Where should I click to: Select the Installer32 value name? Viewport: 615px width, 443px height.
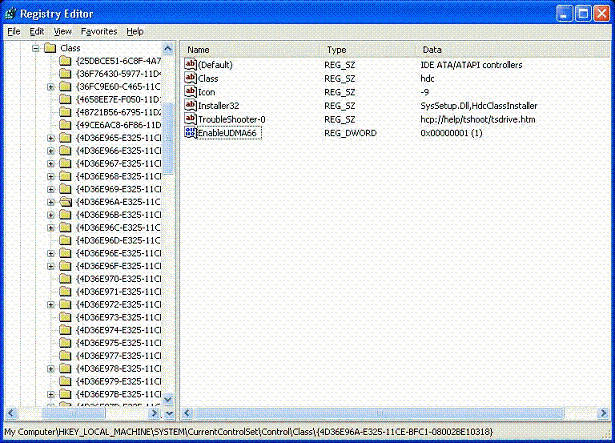(x=218, y=106)
